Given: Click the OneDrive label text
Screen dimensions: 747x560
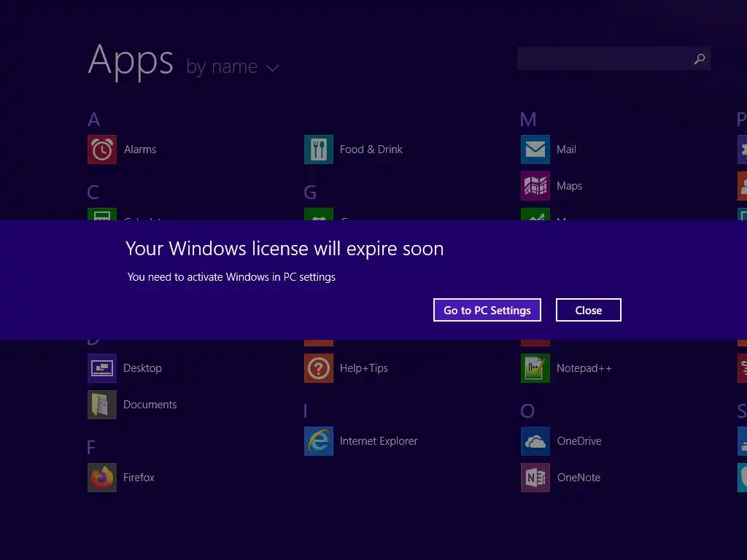Looking at the screenshot, I should [x=579, y=441].
